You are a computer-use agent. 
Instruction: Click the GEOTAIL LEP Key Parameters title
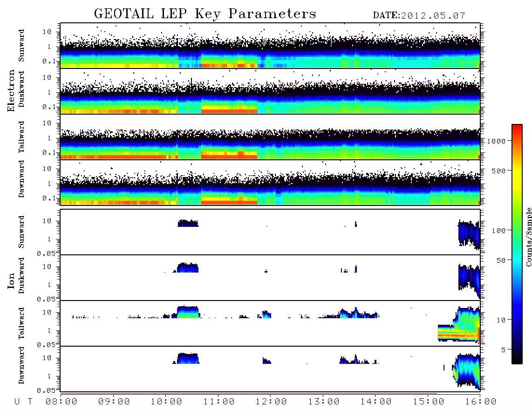[205, 14]
